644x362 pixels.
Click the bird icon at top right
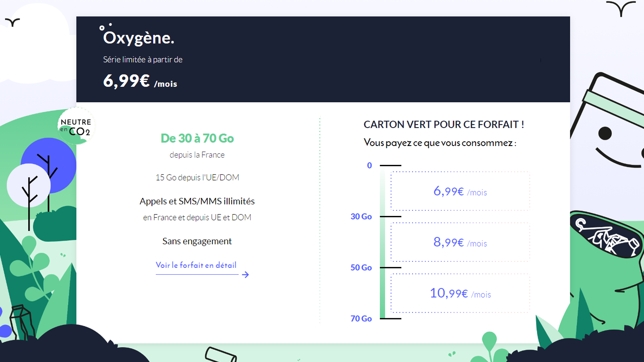[621, 8]
